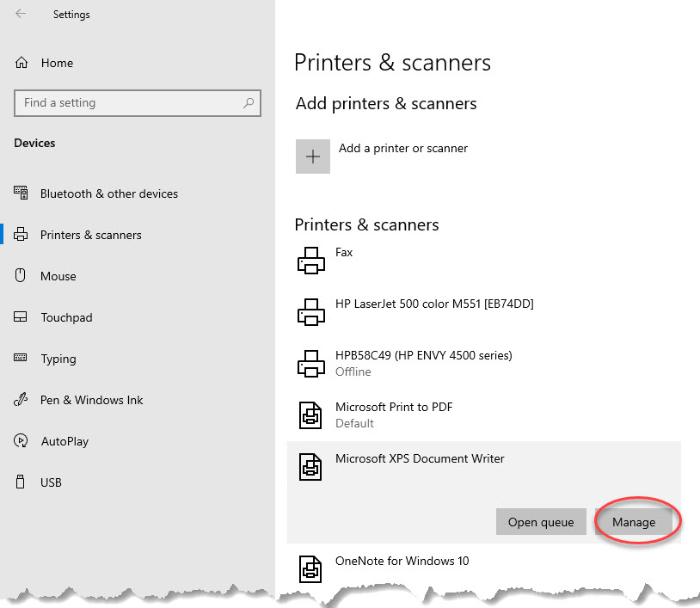Select the Fax printer entry
Image resolution: width=700 pixels, height=608 pixels.
[x=344, y=252]
